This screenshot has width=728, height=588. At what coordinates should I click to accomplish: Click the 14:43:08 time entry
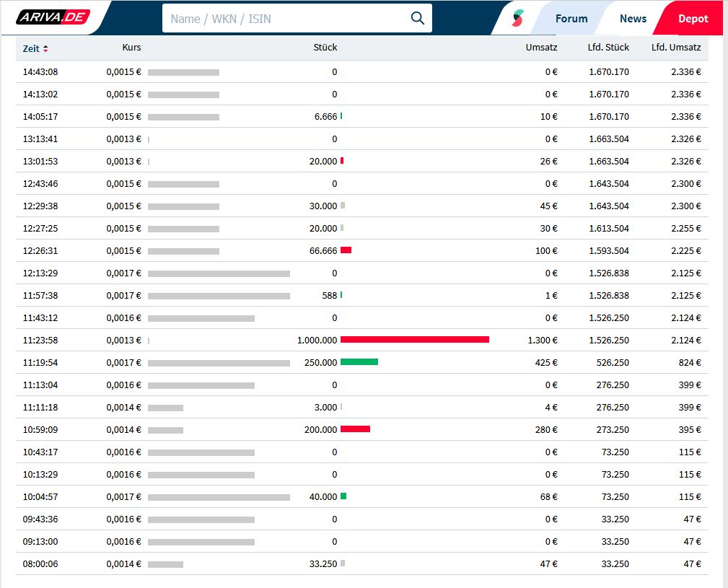click(x=40, y=71)
